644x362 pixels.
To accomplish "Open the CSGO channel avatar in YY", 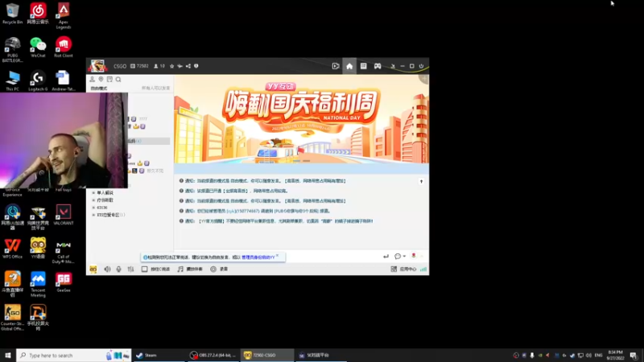I will pos(97,66).
